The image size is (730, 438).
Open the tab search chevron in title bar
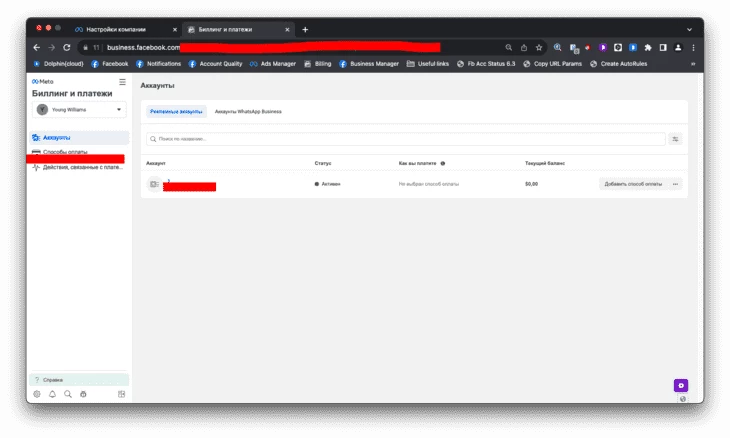689,29
